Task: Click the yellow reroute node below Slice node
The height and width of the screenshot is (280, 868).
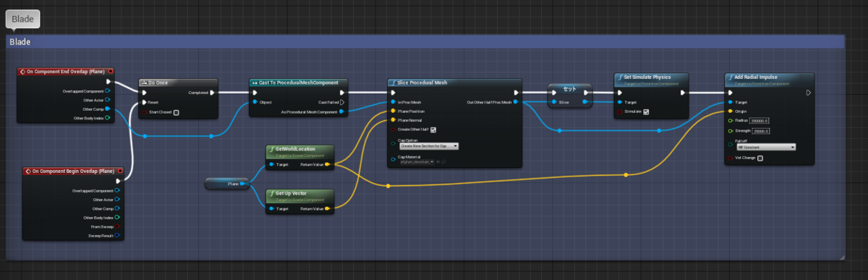Action: [388, 186]
